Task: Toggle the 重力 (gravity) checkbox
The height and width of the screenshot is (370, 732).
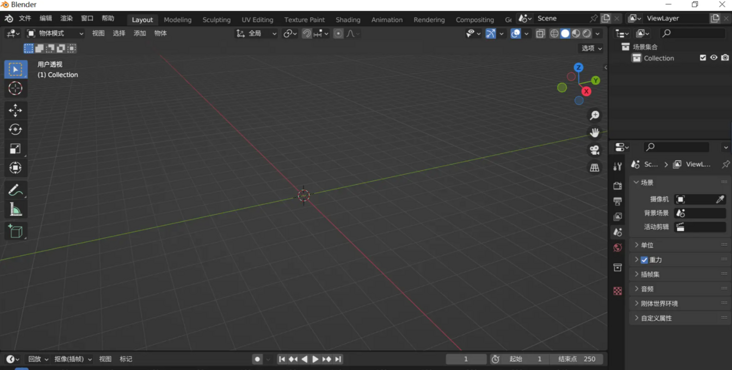Action: click(644, 260)
